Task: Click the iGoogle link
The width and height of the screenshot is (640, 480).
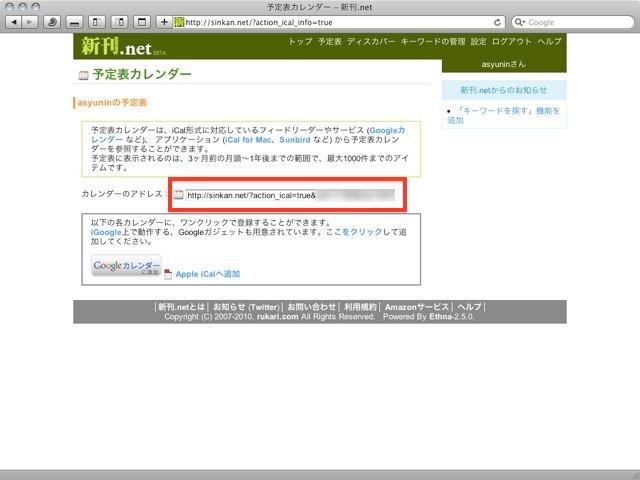Action: [x=106, y=232]
